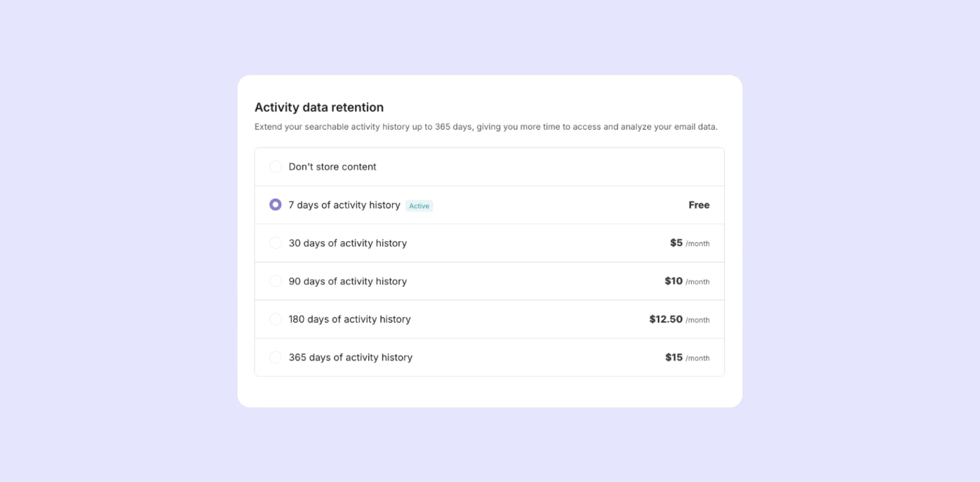Enable the 180 days radio button
This screenshot has height=482, width=980.
pos(275,319)
